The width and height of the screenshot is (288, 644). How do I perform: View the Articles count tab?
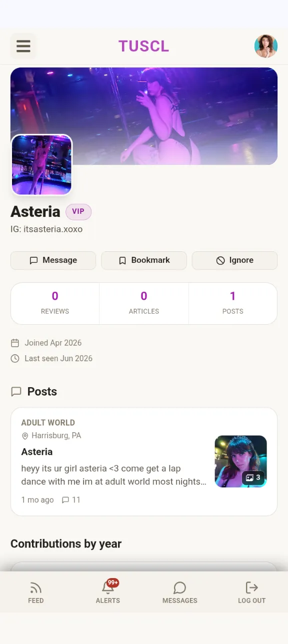(144, 303)
